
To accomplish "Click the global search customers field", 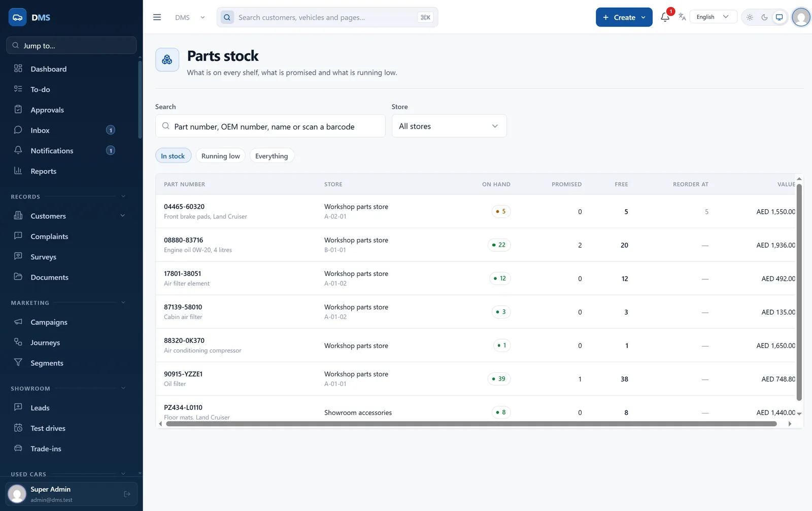I will point(327,17).
